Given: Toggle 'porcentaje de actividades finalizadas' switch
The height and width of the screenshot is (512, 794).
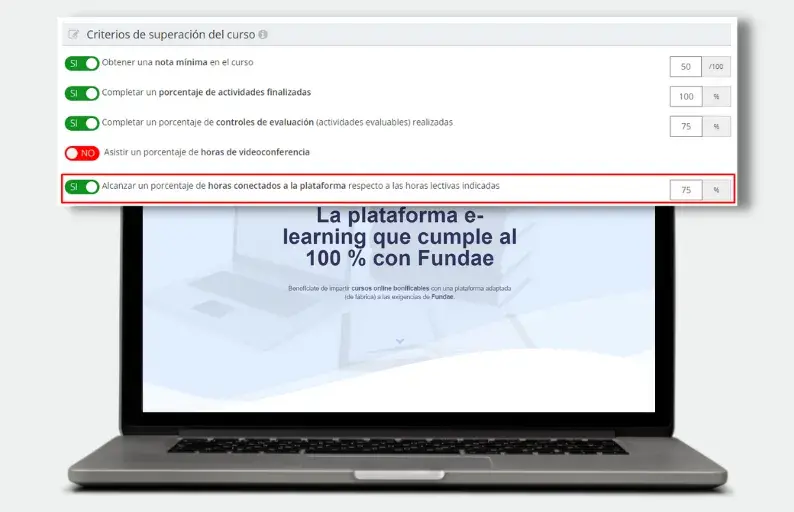Looking at the screenshot, I should 82,93.
